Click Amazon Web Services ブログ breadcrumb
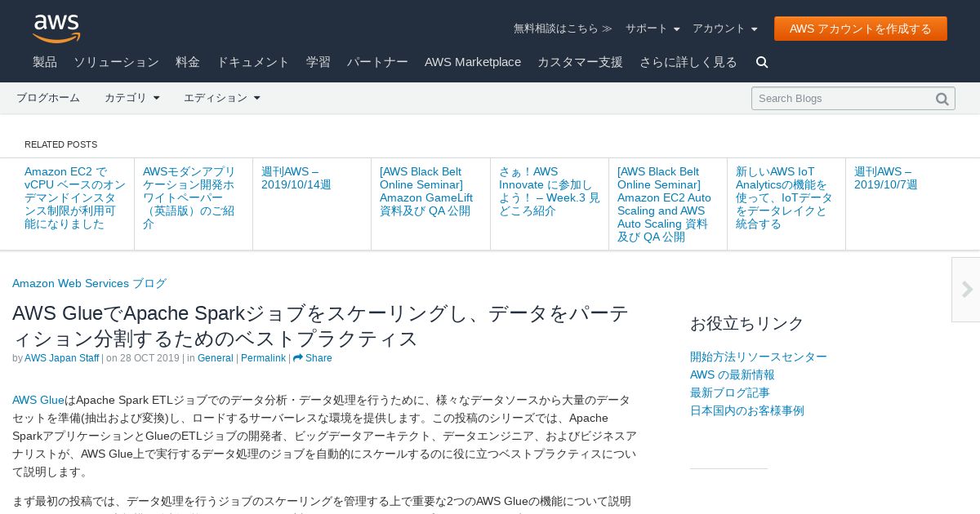The height and width of the screenshot is (514, 980). click(89, 283)
